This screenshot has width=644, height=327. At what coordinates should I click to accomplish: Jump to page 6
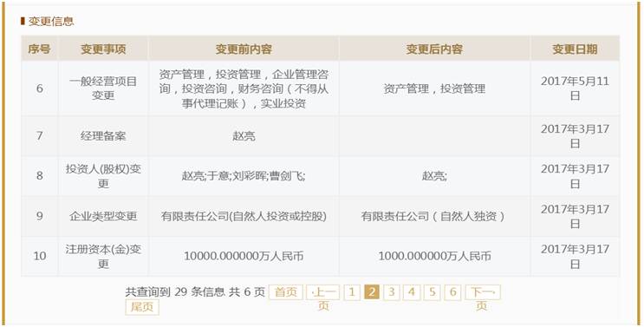click(x=452, y=292)
